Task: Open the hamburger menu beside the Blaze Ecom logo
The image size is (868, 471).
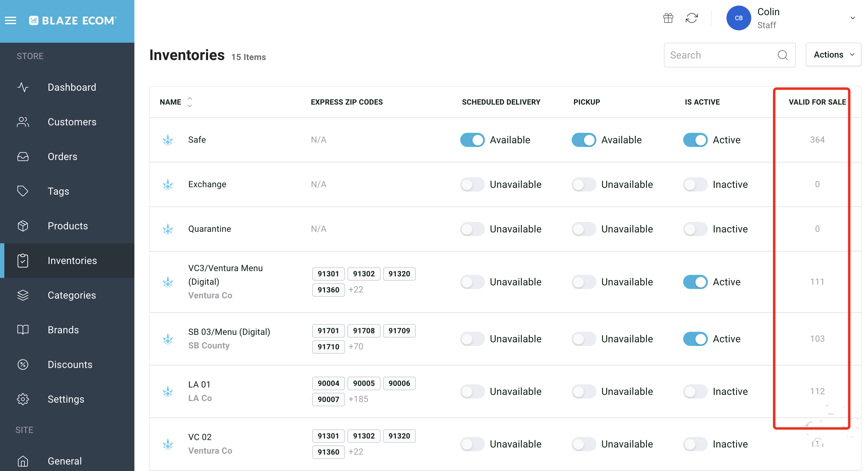Action: (x=11, y=20)
